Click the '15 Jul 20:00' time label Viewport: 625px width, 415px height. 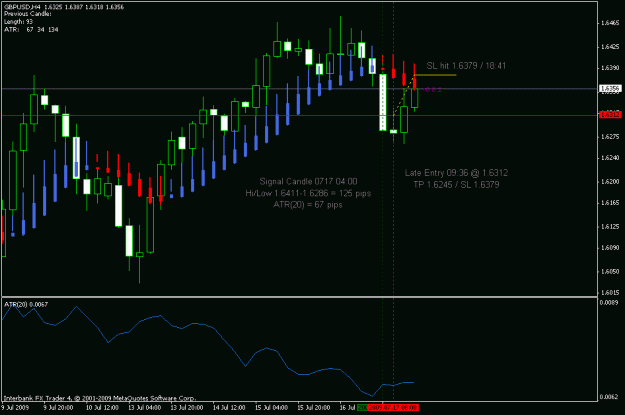point(314,407)
